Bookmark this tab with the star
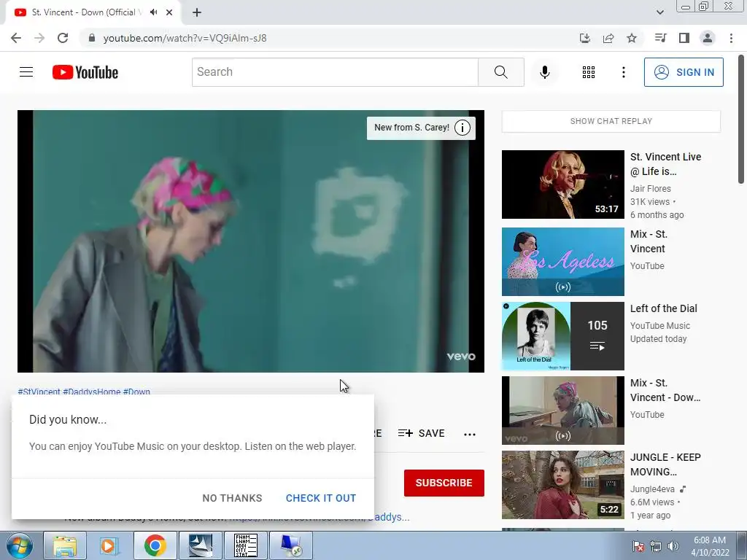 (x=632, y=38)
